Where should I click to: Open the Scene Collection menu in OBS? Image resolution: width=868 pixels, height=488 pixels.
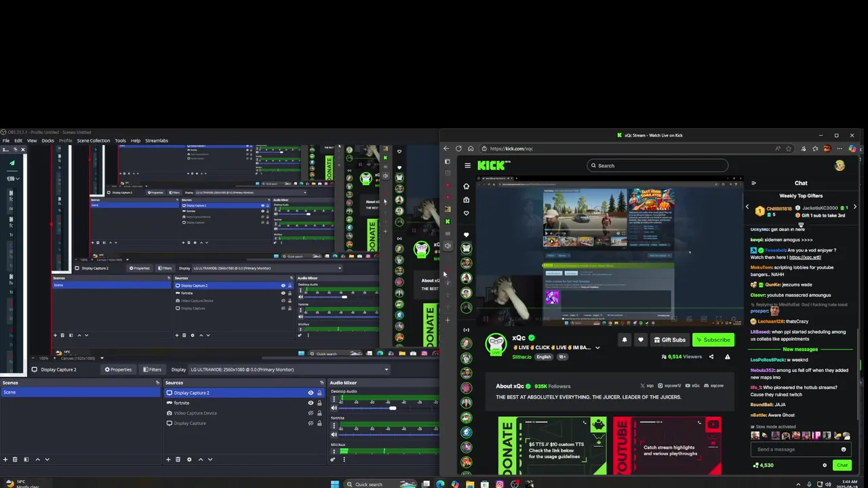(93, 140)
